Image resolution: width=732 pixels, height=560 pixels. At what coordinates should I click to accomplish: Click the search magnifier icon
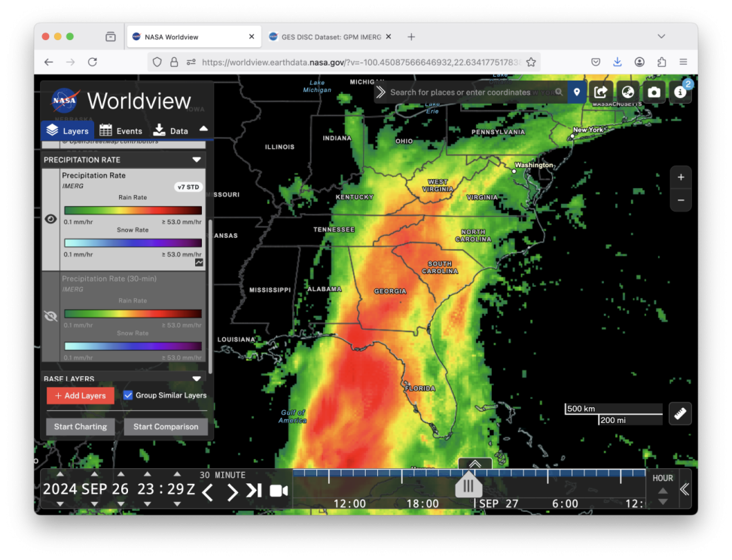559,92
